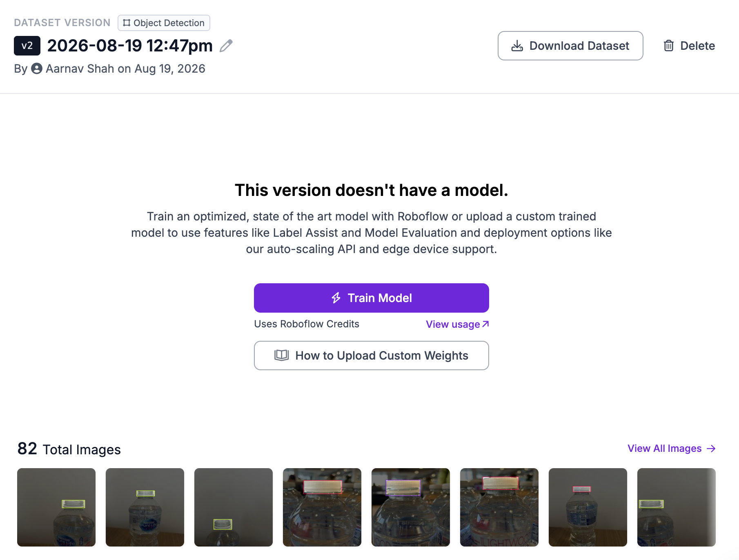Delete this dataset version
The image size is (739, 560).
click(x=689, y=46)
